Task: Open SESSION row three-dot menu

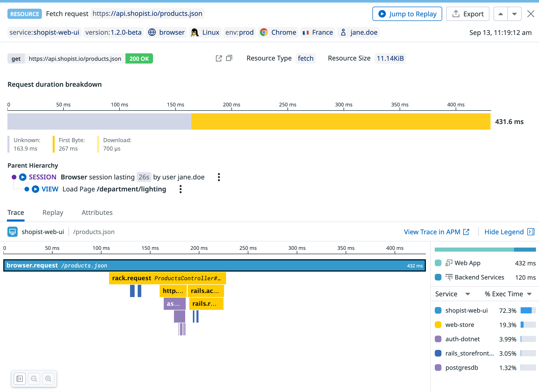Action: tap(219, 177)
